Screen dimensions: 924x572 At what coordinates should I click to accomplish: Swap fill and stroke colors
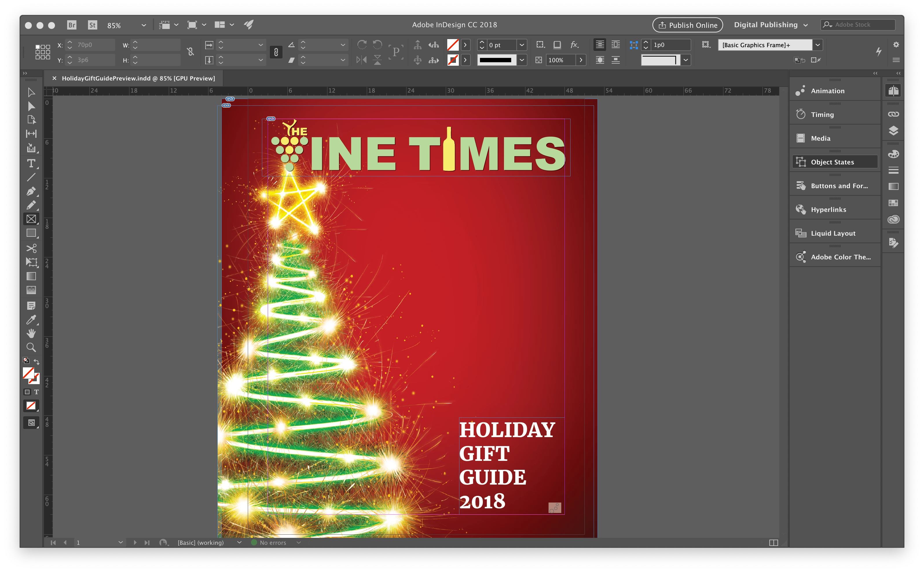click(37, 362)
